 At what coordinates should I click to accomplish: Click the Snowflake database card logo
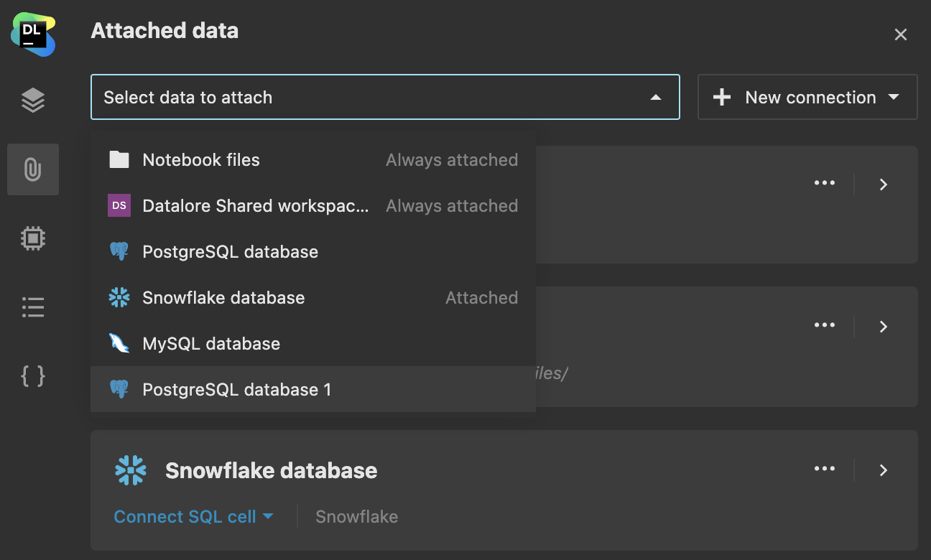[131, 470]
